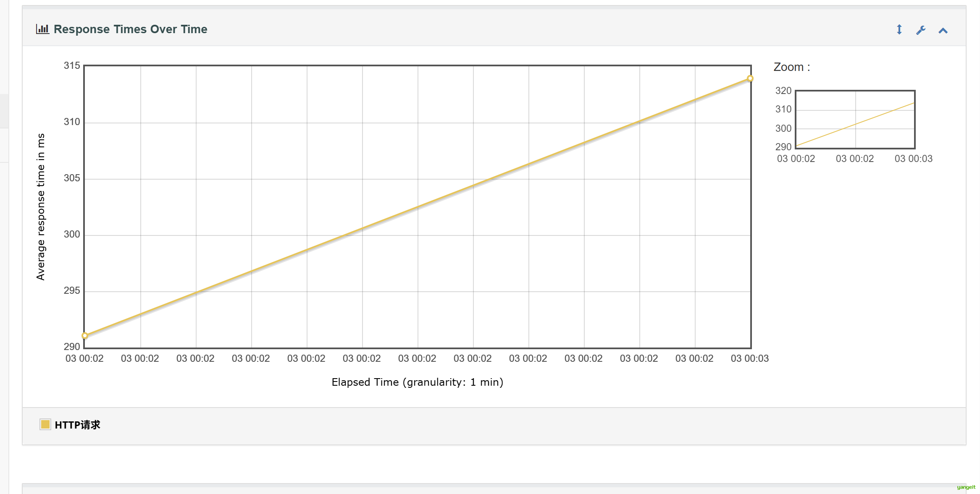
Task: Select the line's ending data point
Action: pos(750,78)
